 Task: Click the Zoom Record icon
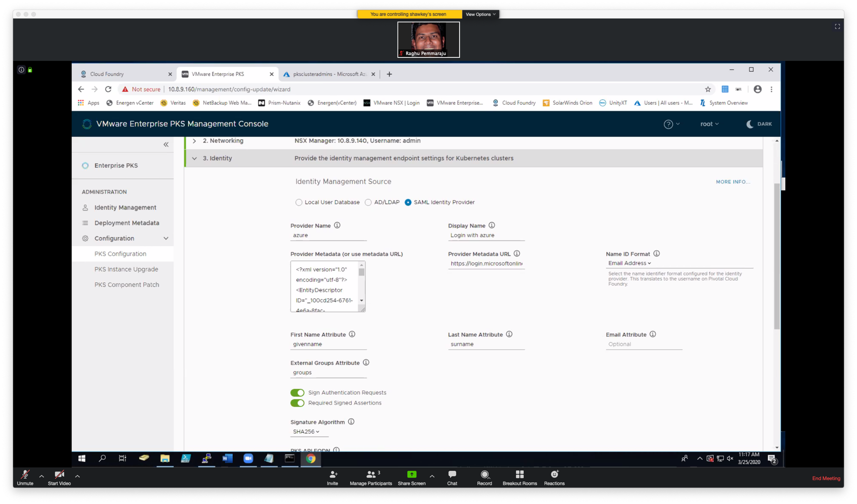[x=484, y=475]
